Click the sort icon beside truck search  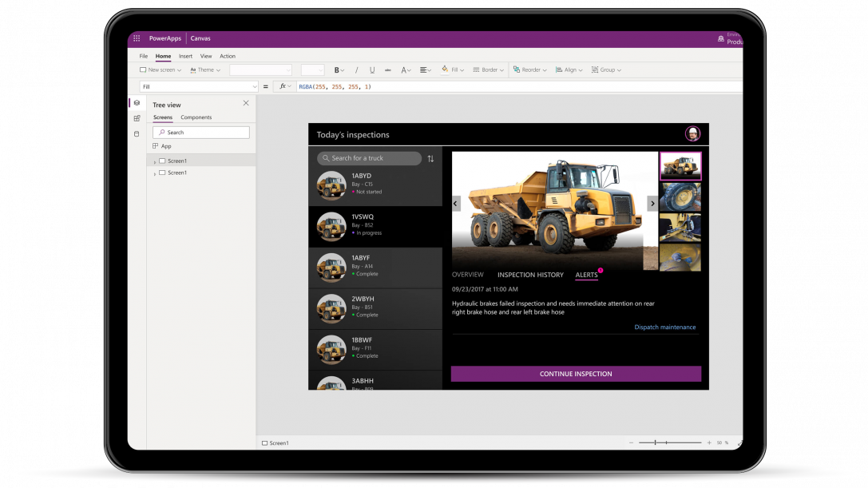coord(430,158)
